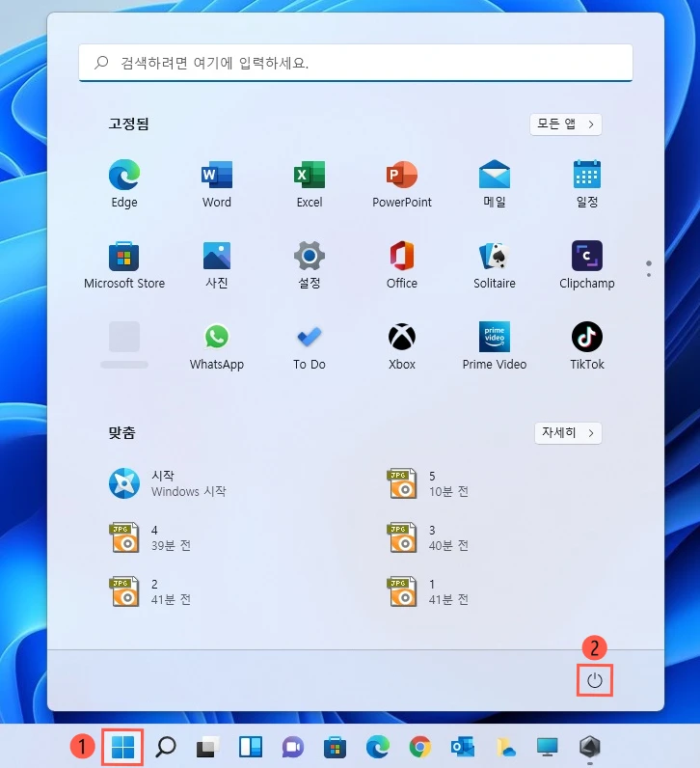Open recommended JPG file 2
Image resolution: width=700 pixels, height=768 pixels.
[x=149, y=591]
